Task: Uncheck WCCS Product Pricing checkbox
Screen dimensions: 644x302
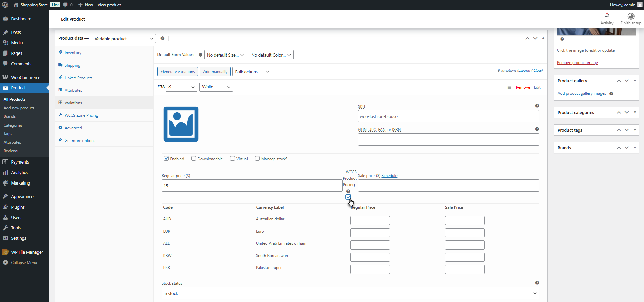Action: (348, 197)
